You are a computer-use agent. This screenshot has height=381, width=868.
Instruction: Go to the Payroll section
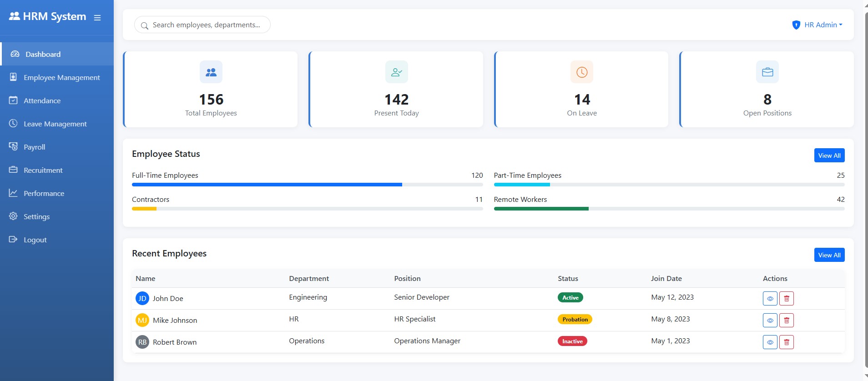[35, 147]
